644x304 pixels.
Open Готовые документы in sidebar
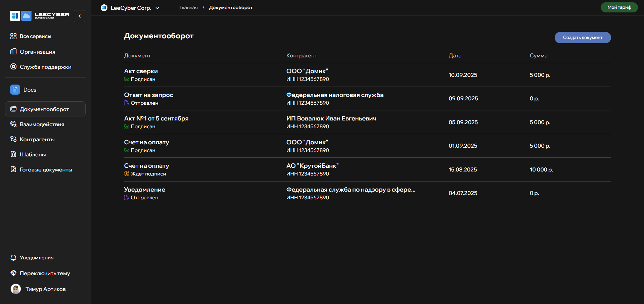tap(46, 170)
